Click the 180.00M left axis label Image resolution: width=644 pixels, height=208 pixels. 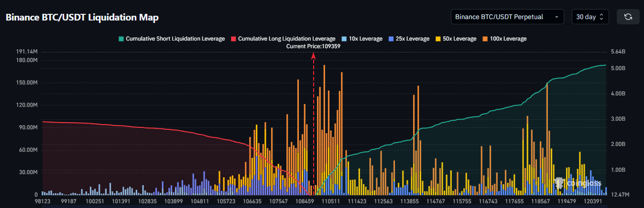[27, 60]
